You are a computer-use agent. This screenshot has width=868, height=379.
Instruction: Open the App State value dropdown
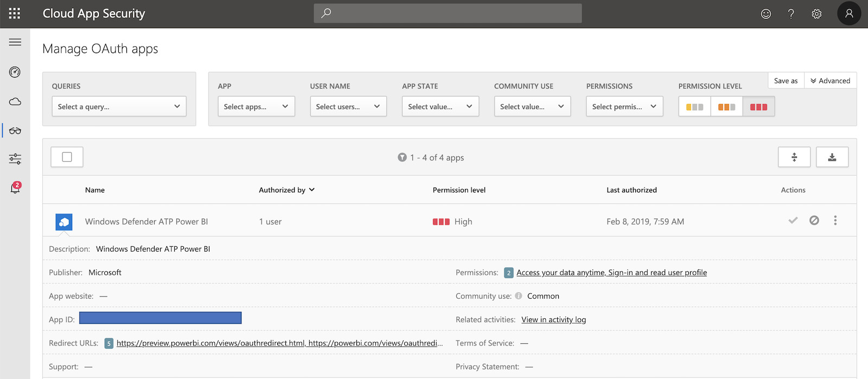pos(441,106)
